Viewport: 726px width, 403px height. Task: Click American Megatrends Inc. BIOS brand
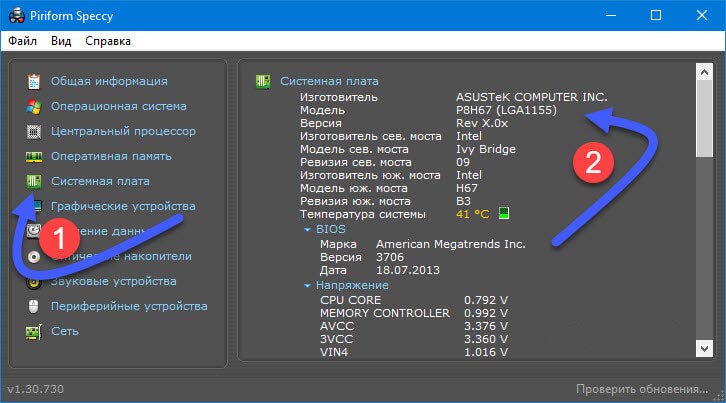(451, 244)
